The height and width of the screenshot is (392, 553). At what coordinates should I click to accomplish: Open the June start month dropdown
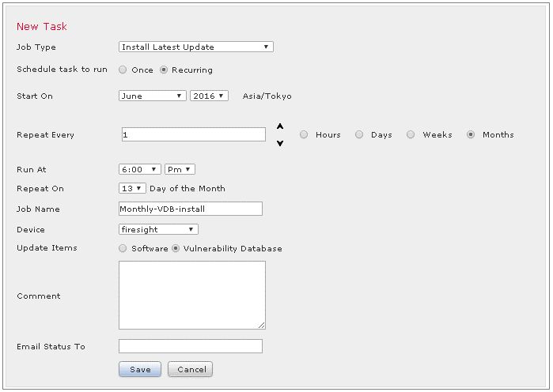point(153,96)
